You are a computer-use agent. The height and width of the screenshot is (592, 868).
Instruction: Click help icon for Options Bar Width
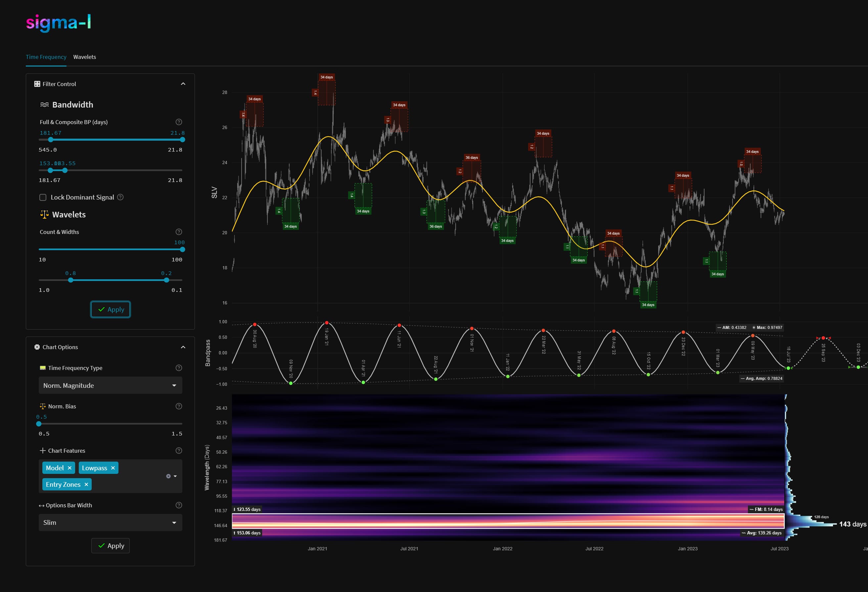coord(178,505)
